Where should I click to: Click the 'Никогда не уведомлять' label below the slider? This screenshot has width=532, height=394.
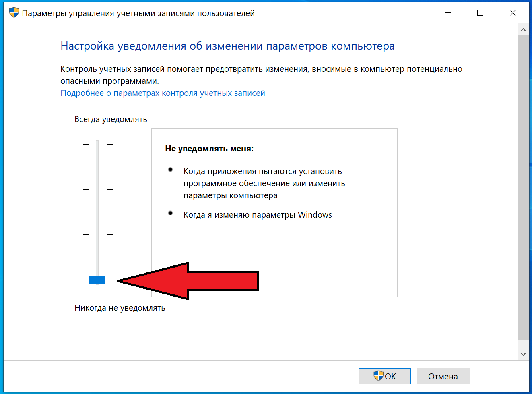(120, 308)
